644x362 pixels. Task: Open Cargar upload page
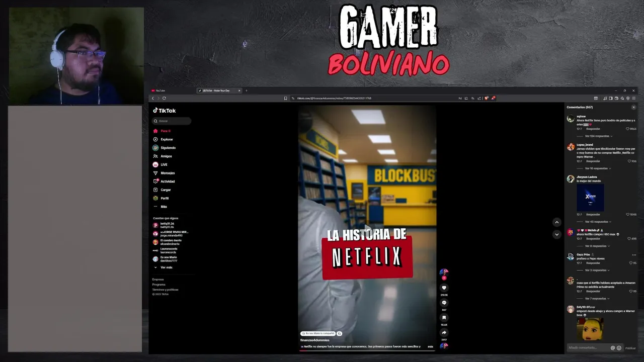coord(162,190)
